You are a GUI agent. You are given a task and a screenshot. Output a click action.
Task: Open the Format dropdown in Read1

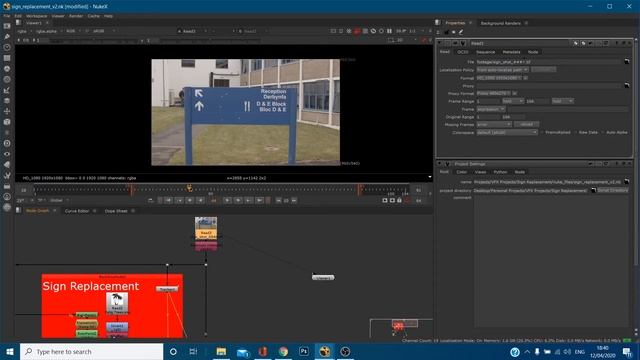499,78
